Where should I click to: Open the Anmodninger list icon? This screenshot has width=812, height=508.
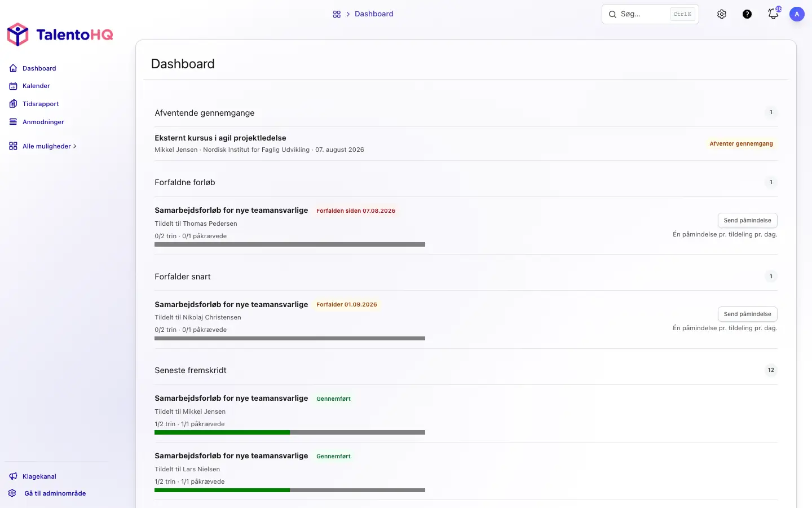click(13, 122)
